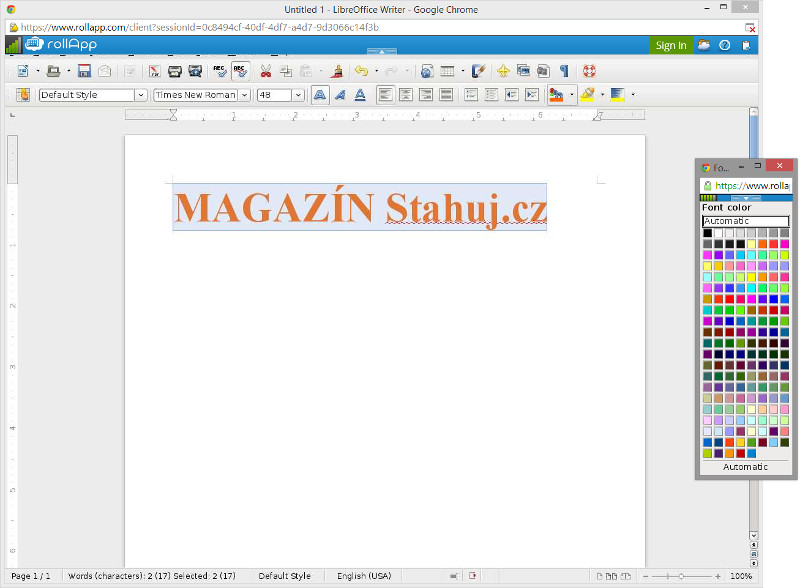Image resolution: width=800 pixels, height=588 pixels.
Task: Click Automatic button at palette bottom
Action: (745, 467)
